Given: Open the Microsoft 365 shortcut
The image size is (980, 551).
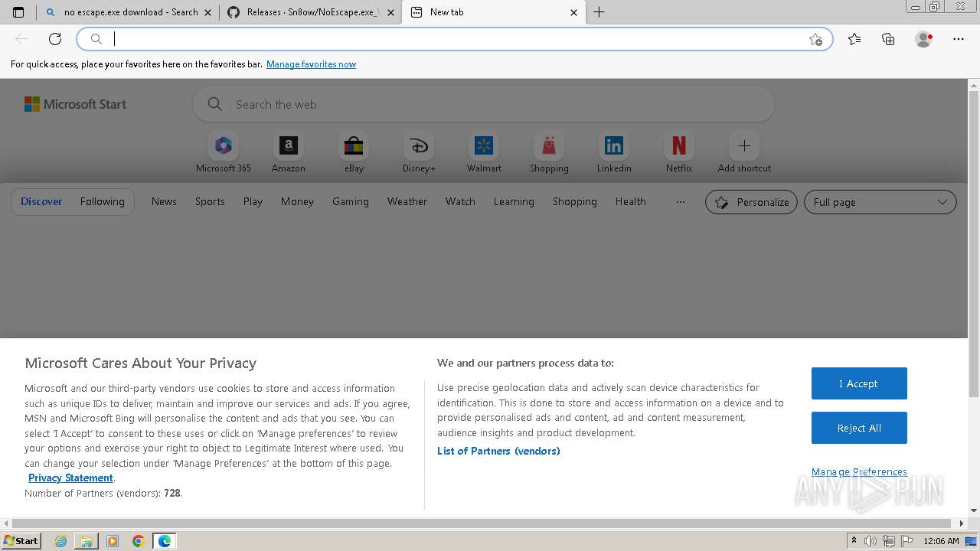Looking at the screenshot, I should coord(224,152).
